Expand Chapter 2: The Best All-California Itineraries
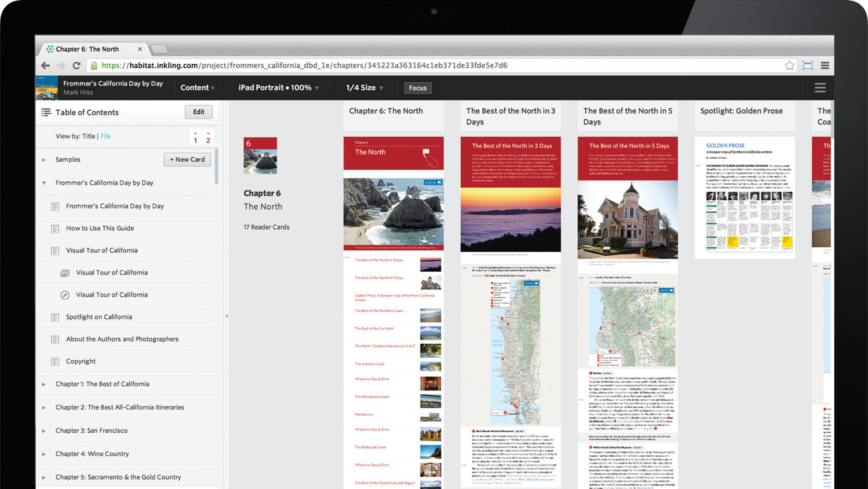 (44, 408)
